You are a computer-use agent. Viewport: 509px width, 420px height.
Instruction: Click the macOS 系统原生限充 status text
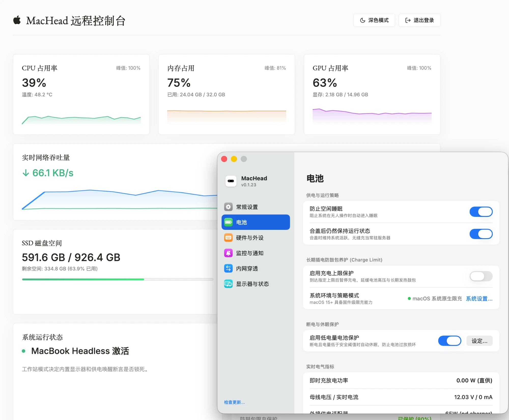(437, 299)
